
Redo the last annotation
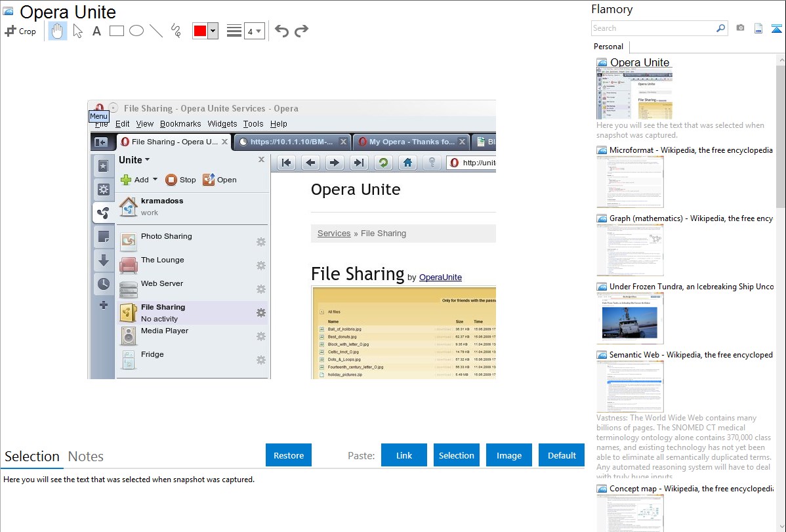pyautogui.click(x=301, y=31)
